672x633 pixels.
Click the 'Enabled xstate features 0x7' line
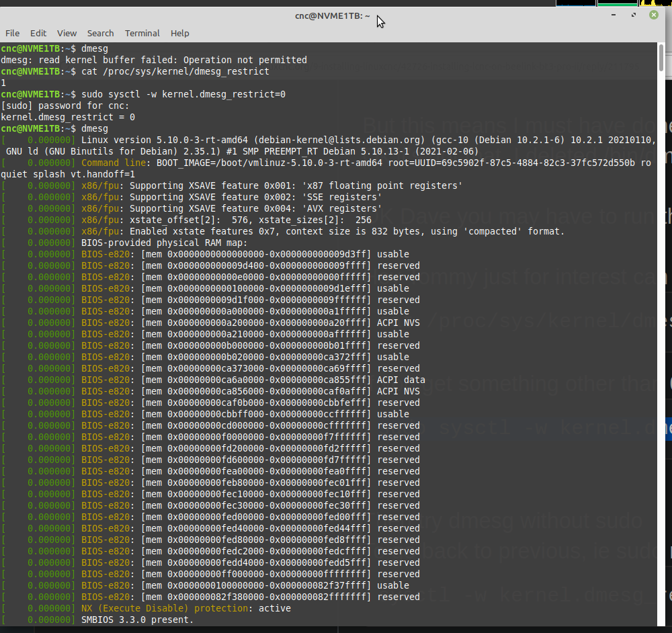(x=283, y=231)
